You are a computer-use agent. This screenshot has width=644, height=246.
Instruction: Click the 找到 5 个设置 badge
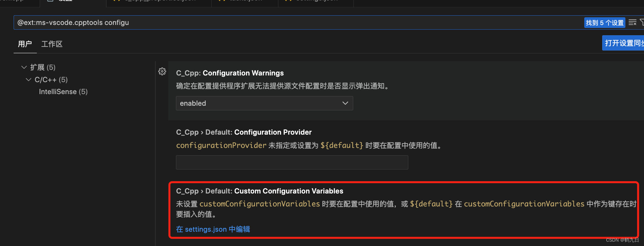coord(604,23)
